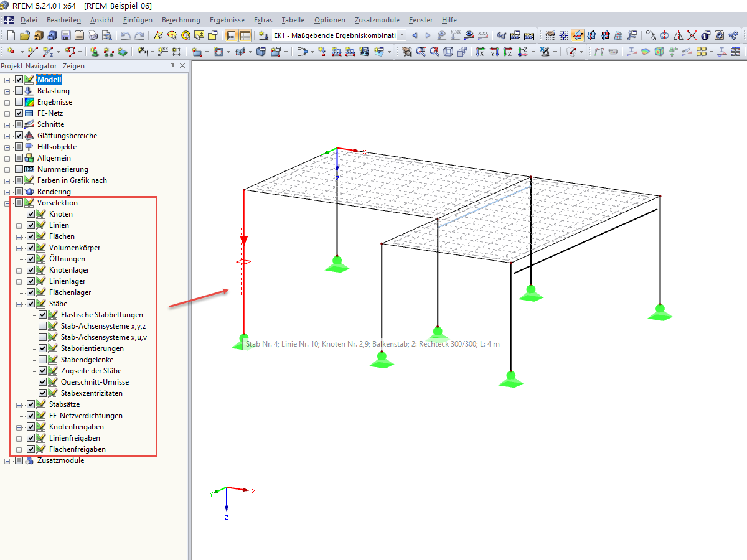747x560 pixels.
Task: Toggle the Knoten checkbox under Vorselektion
Action: click(x=31, y=214)
